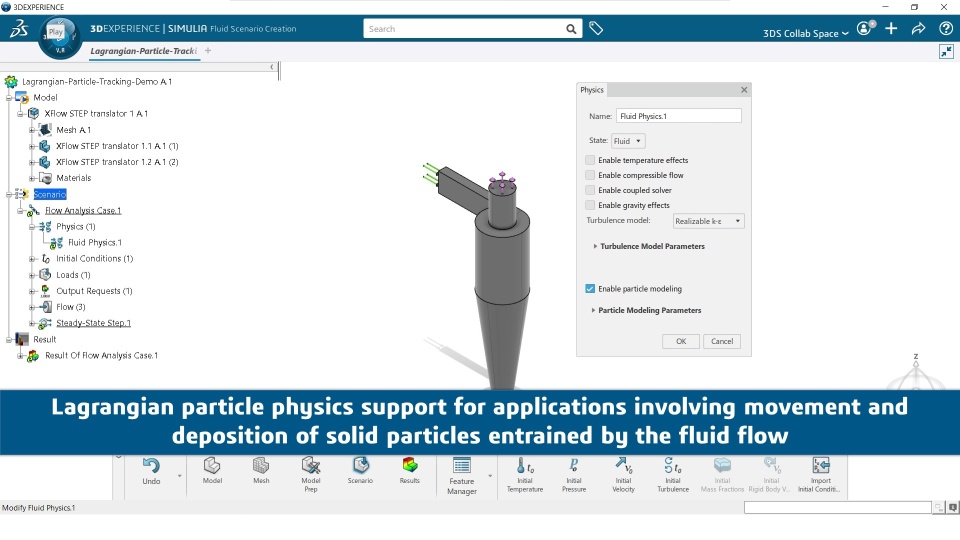The image size is (960, 540).
Task: Select the Physics (1) tree node
Action: pos(76,227)
